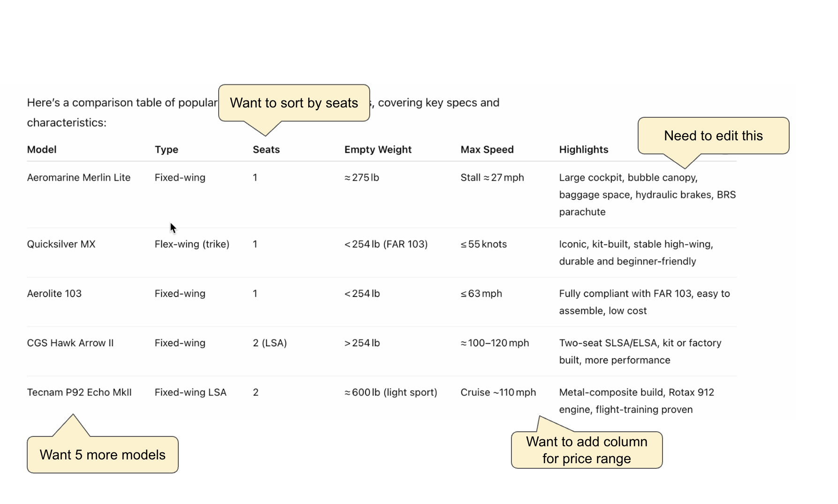
Task: Select the Type column header
Action: click(x=167, y=150)
